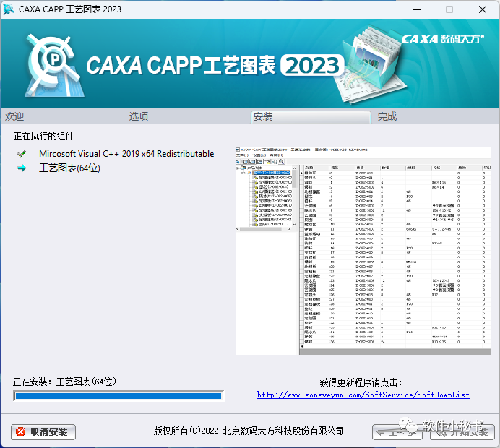The image size is (500, 448).
Task: Click the 工艺图表(64位) component entry
Action: pyautogui.click(x=69, y=168)
